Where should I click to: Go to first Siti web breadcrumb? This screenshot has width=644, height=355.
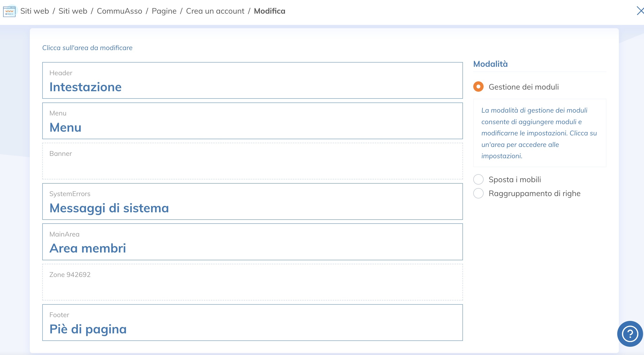pyautogui.click(x=35, y=11)
